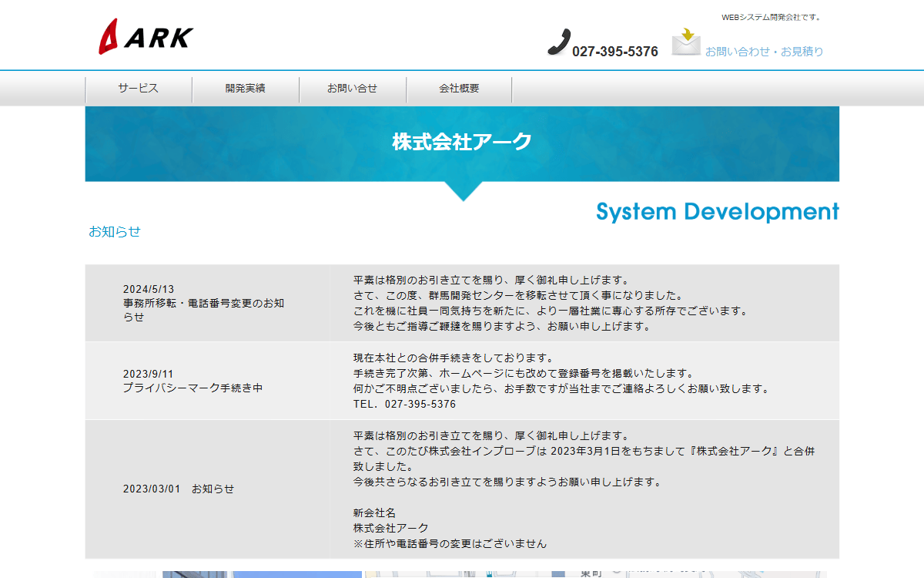Click the ※住所や電話番号の変更はございません note

(450, 543)
